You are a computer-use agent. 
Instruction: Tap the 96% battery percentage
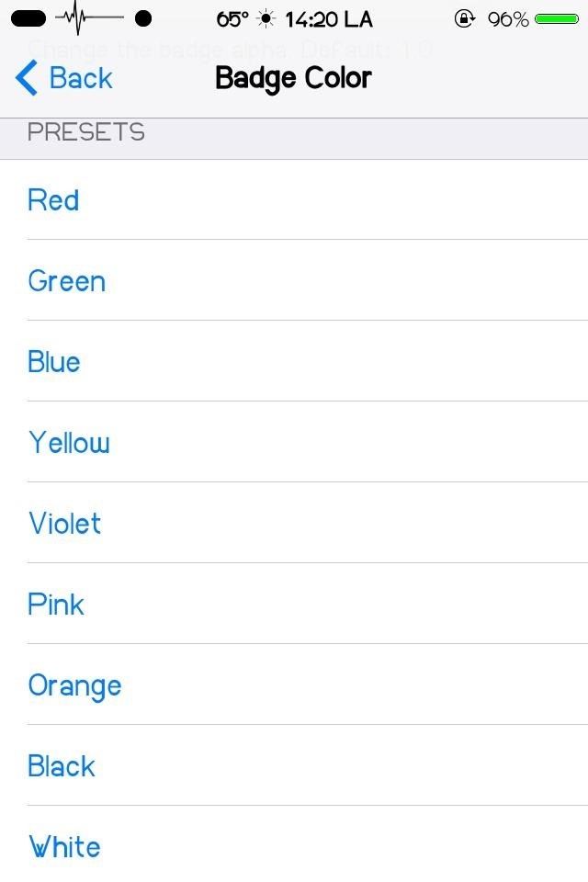(x=508, y=18)
